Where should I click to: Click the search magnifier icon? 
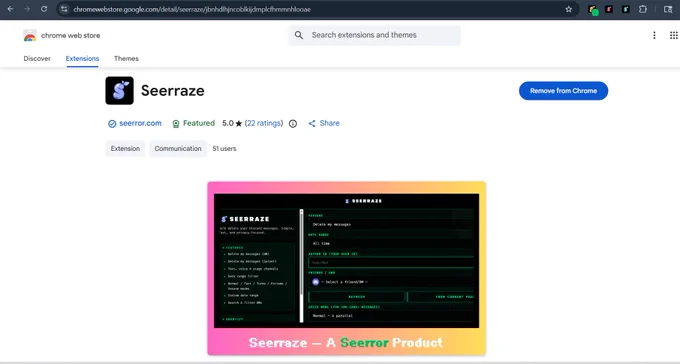pyautogui.click(x=299, y=35)
